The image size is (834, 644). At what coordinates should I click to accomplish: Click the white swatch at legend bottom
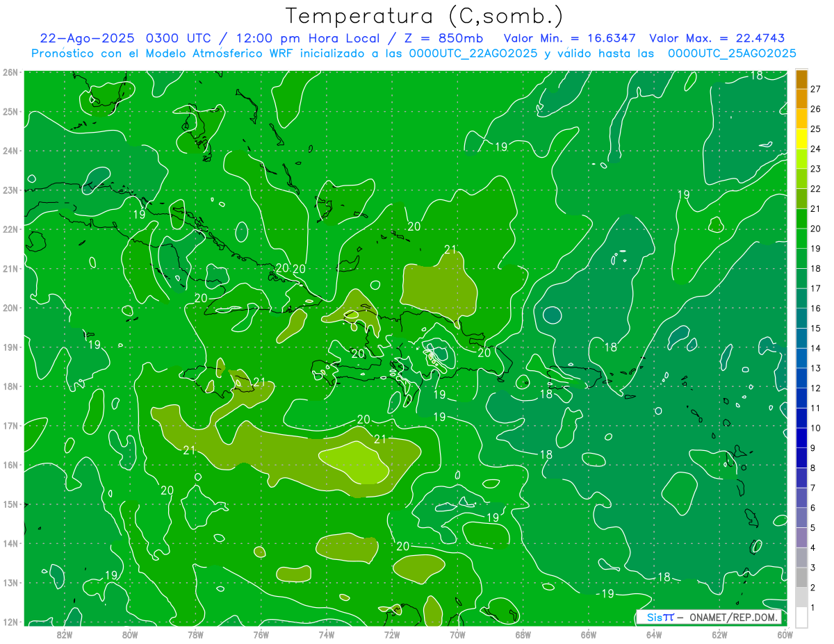802,617
